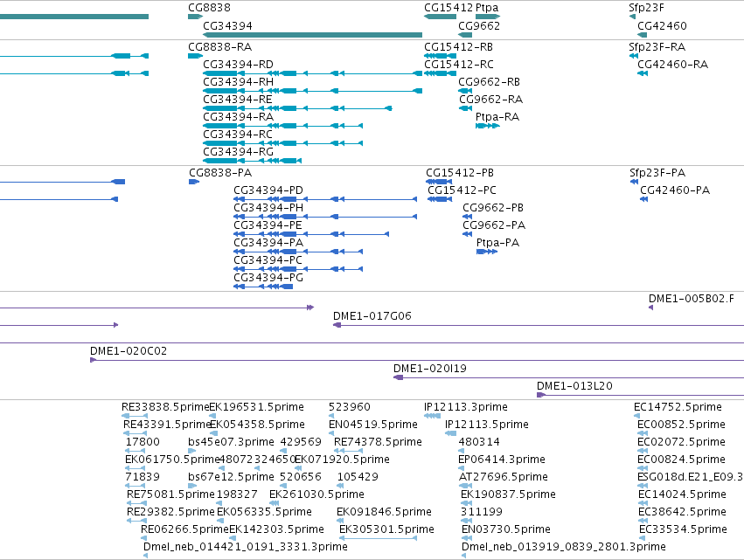Select protein label CG15412-PC
The image size is (744, 560).
pos(462,190)
